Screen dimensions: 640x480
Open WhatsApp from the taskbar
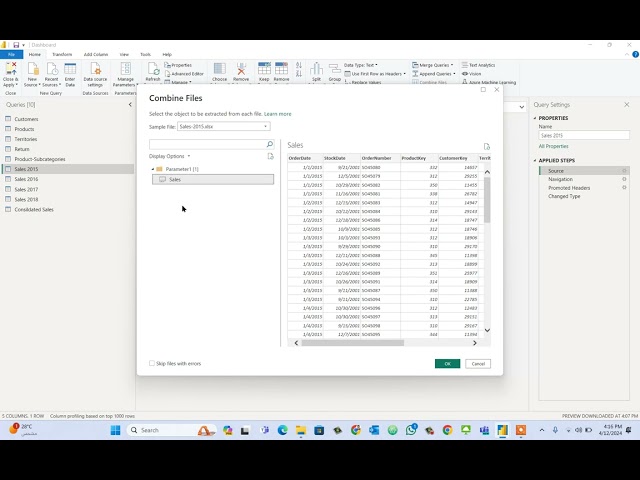point(411,430)
